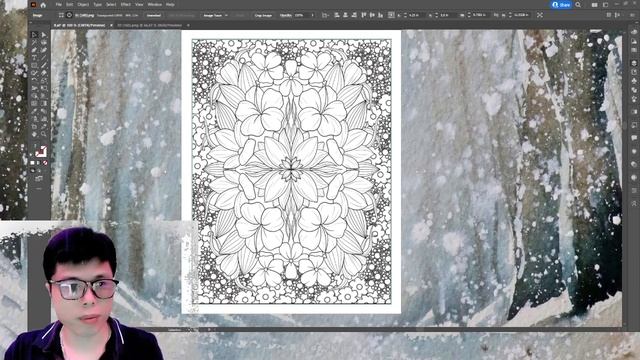Switch paint mode to Gradient
The width and height of the screenshot is (640, 360).
(x=39, y=163)
